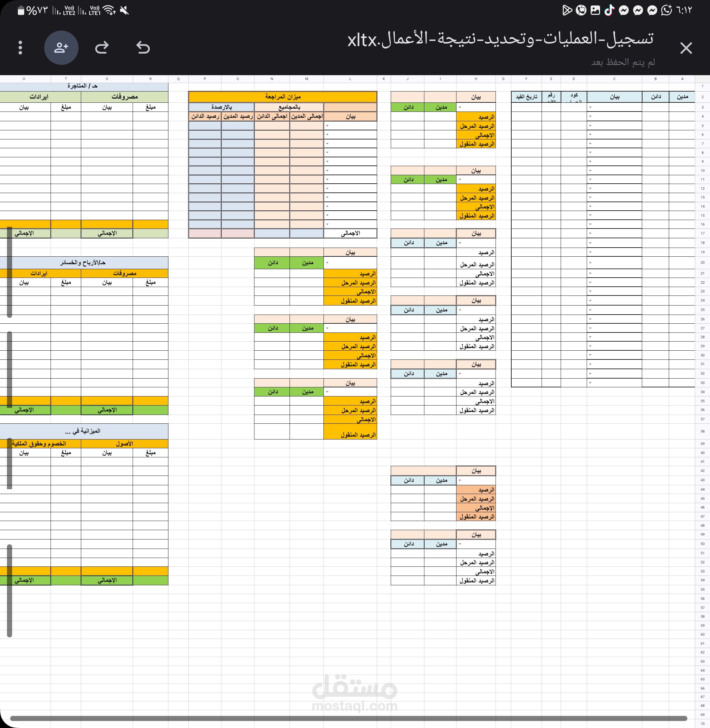Viewport: 710px width, 728px height.
Task: Open dropdown in row 3 of بيان column C
Action: 590,108
